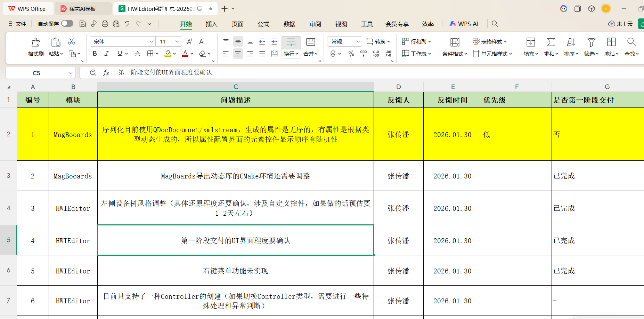Open the search magnifier beside WPS AI
The width and height of the screenshot is (644, 319).
pos(495,24)
